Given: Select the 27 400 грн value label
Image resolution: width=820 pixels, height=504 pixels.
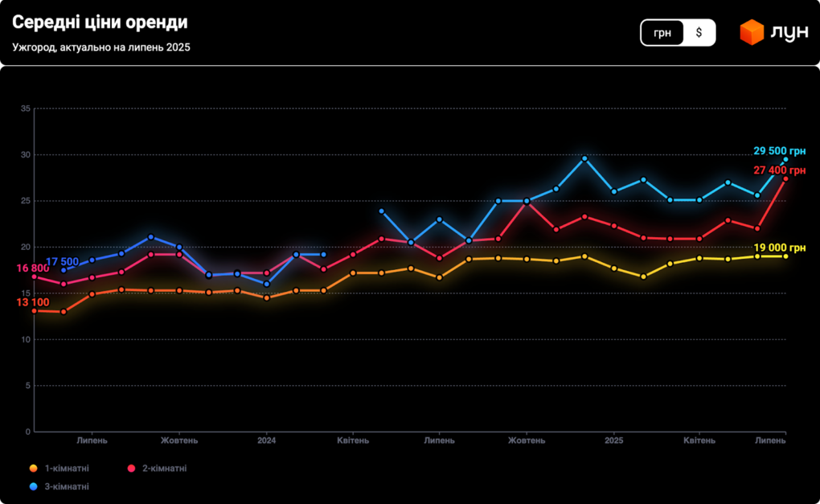Looking at the screenshot, I should [x=778, y=170].
